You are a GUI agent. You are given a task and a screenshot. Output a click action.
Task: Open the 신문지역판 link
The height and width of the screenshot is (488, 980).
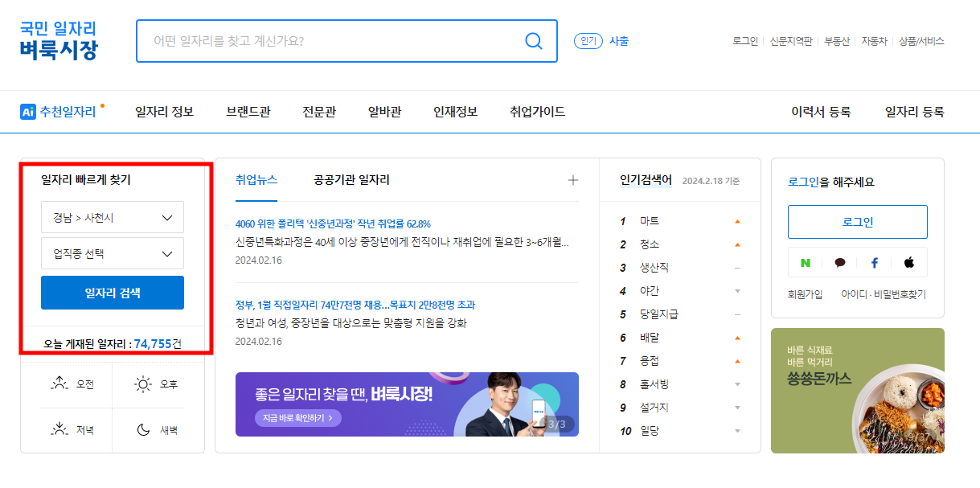click(791, 41)
